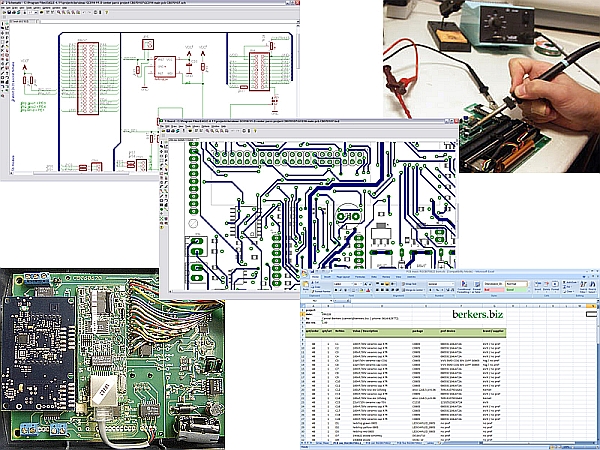Open the number format dropdown in Excel
Viewport: 600px width, 450px height.
(453, 284)
